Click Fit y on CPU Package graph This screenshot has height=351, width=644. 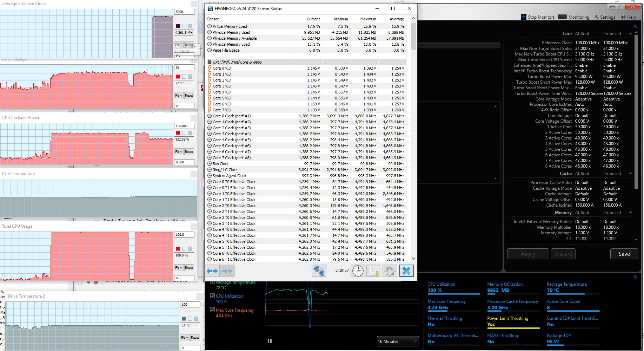point(179,96)
